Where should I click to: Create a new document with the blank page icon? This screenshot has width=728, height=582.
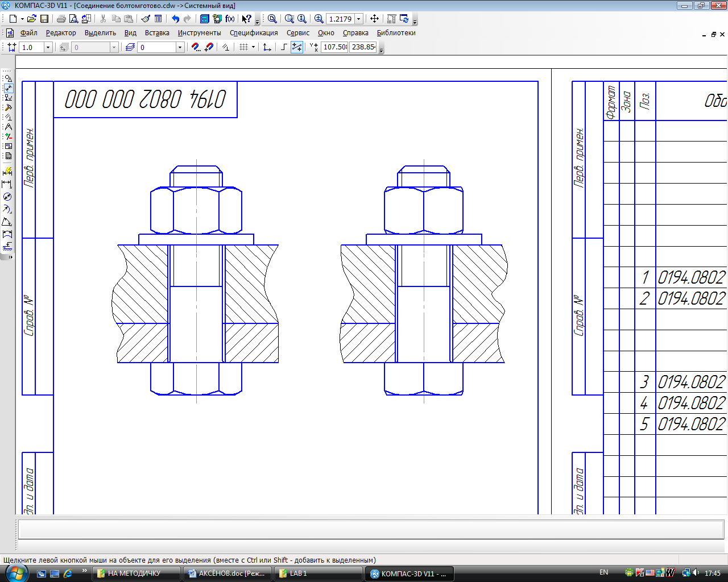click(13, 19)
